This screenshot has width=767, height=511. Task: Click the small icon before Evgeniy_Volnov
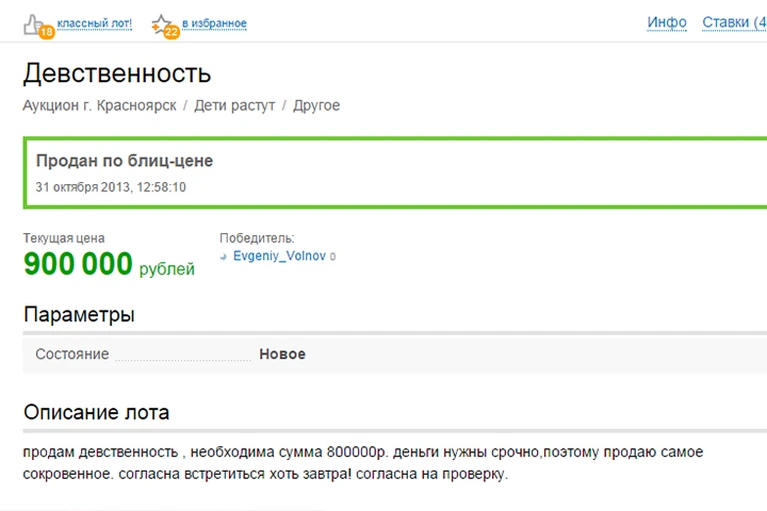click(x=224, y=256)
